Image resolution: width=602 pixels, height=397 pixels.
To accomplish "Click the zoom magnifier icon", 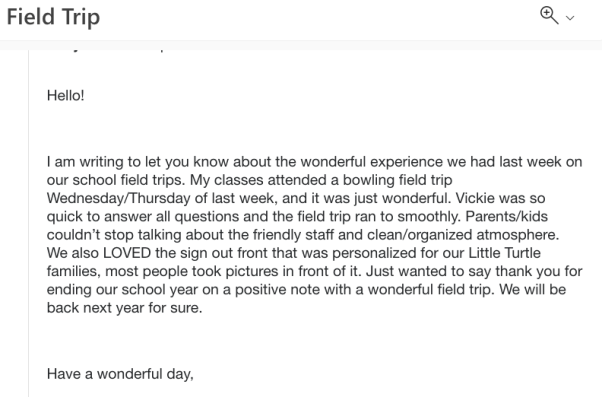I will (x=549, y=15).
